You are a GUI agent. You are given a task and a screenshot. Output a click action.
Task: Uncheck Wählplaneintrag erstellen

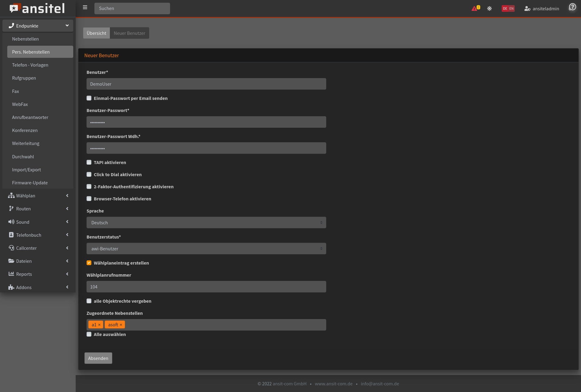click(89, 263)
